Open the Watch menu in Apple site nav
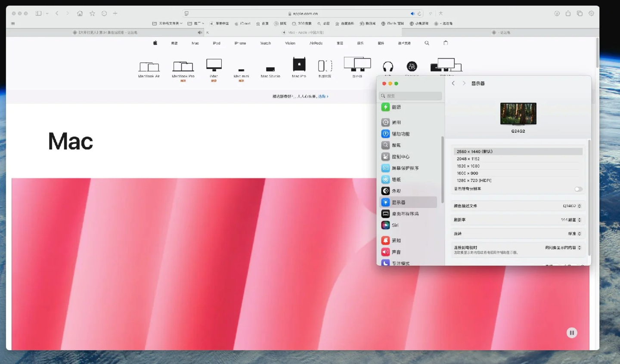 (266, 43)
